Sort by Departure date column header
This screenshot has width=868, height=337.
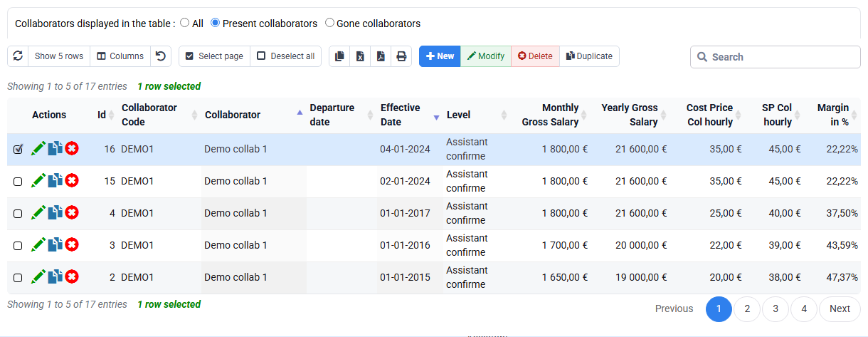tap(341, 115)
